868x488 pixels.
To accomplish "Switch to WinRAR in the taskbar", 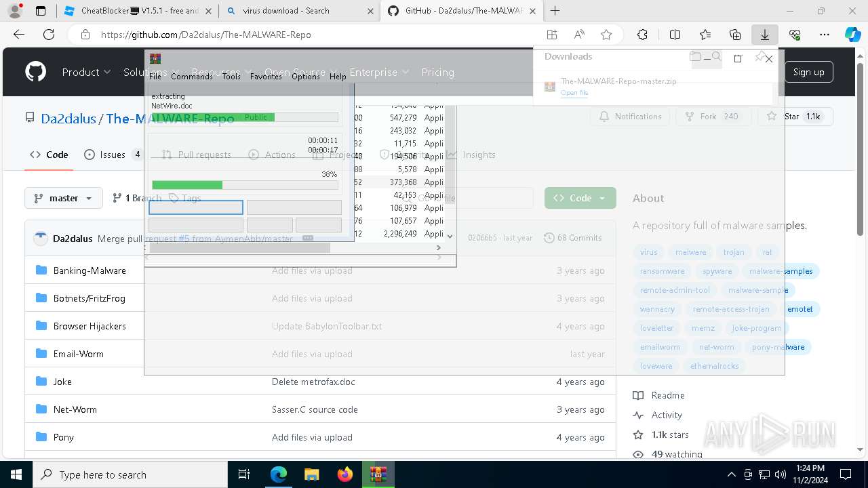I will tap(378, 474).
